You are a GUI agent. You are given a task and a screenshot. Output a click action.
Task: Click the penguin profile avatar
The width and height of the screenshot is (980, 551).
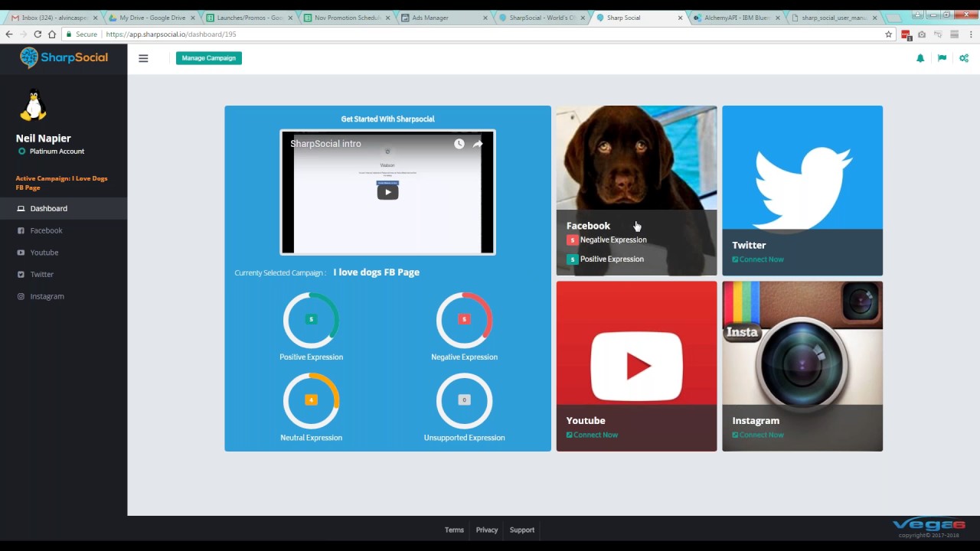pyautogui.click(x=33, y=106)
